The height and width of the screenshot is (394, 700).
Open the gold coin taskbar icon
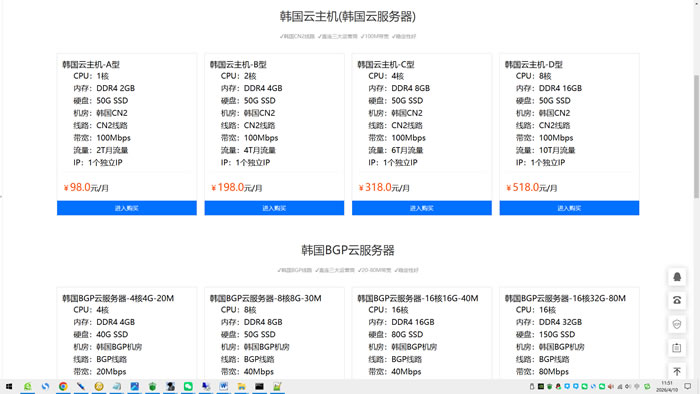(x=99, y=386)
